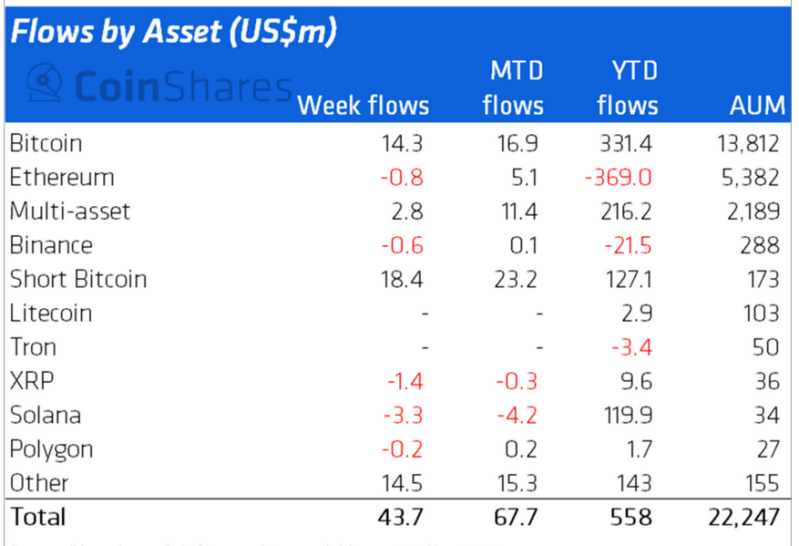Click the Polygon row label
Screen dimensions: 799x546
point(51,451)
